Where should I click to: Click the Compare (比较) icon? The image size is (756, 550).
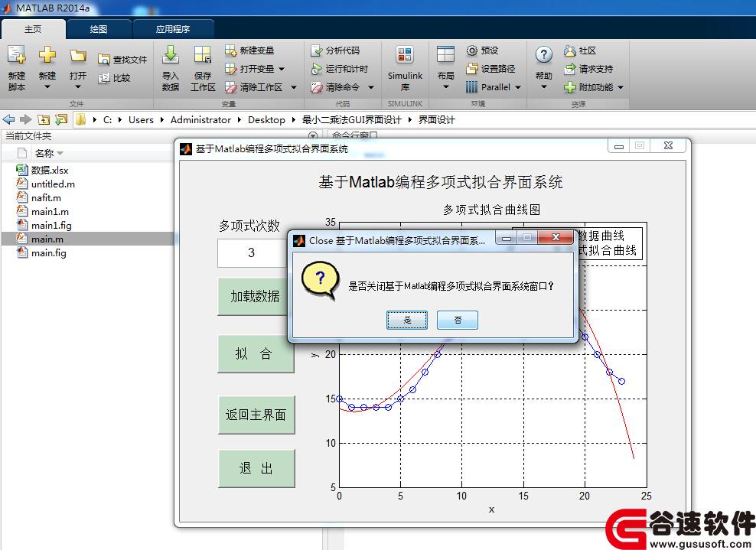click(x=103, y=78)
